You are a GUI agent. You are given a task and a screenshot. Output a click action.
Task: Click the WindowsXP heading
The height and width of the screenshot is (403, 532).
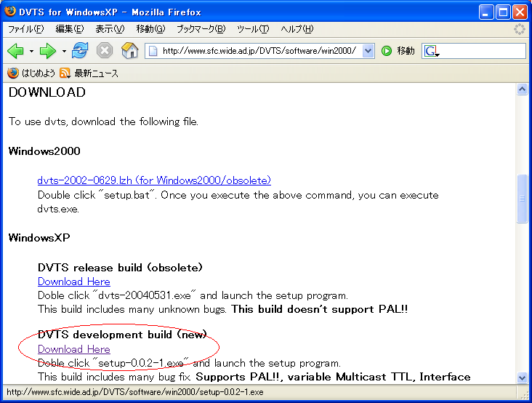coord(39,238)
